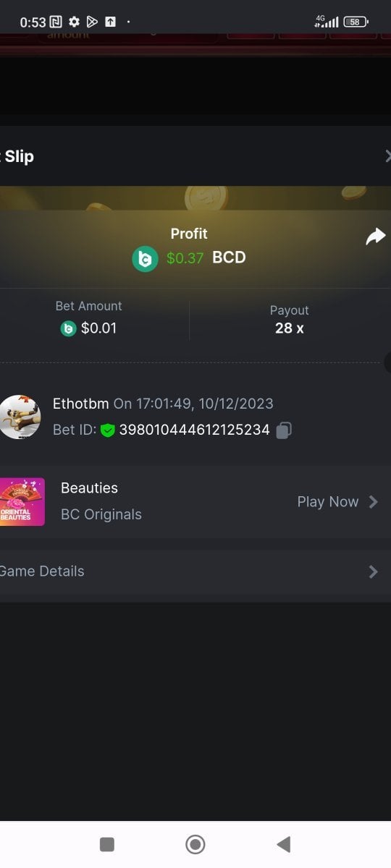Tap the Android home circle button
Viewport: 391px width, 868px height.
point(195,844)
